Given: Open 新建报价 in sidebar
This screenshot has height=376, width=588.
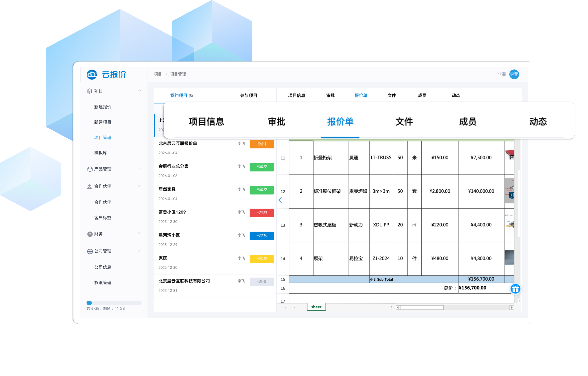Looking at the screenshot, I should 103,107.
